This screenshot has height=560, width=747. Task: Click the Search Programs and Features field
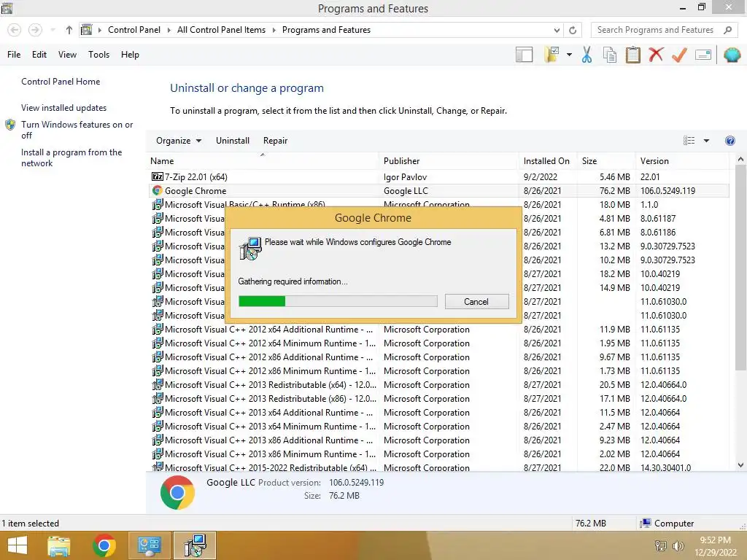[x=657, y=30]
